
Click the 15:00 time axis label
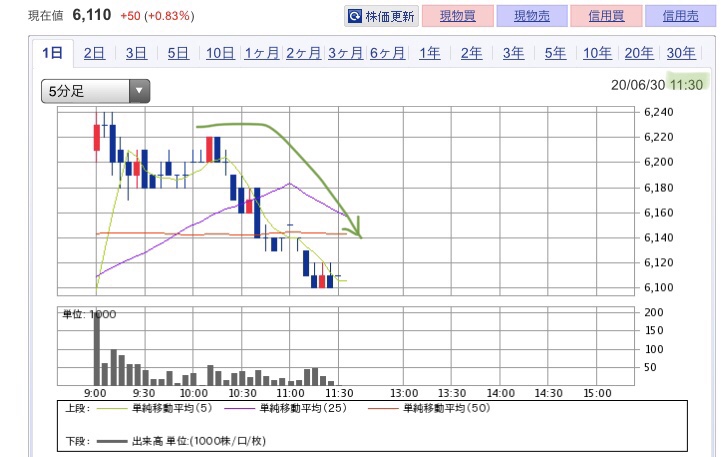(x=597, y=393)
